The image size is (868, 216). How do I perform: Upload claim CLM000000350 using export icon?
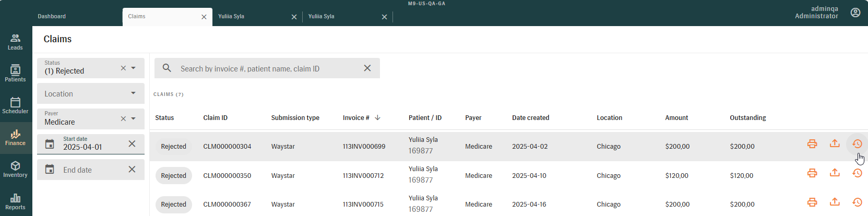click(835, 173)
